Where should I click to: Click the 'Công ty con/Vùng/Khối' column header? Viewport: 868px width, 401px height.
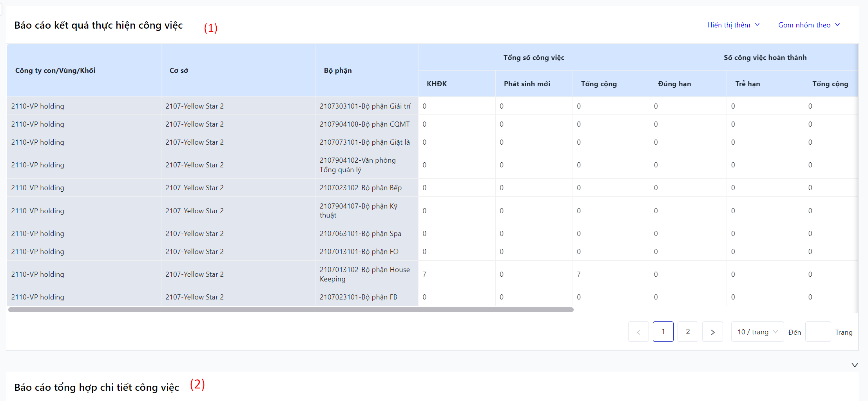click(x=55, y=71)
